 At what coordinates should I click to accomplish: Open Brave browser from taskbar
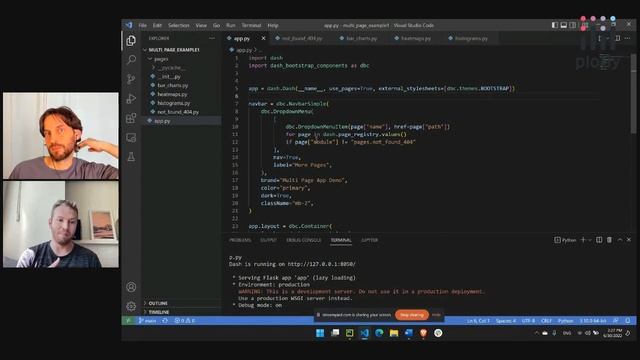click(423, 333)
